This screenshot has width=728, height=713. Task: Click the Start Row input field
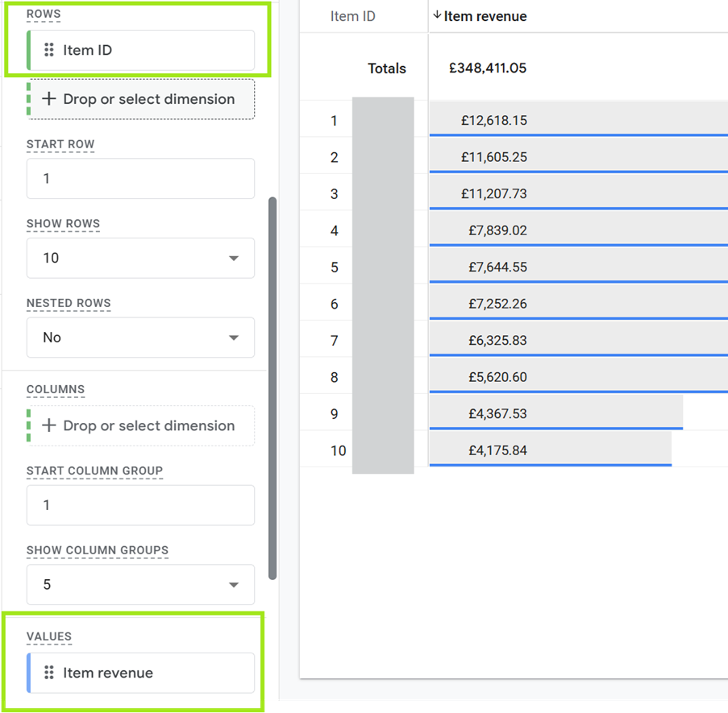pyautogui.click(x=140, y=178)
